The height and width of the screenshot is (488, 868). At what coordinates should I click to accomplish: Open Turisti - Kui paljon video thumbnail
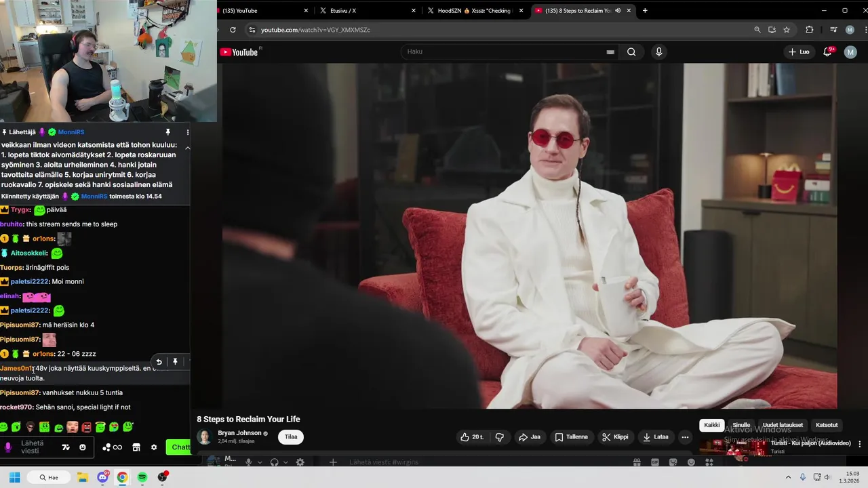[732, 447]
